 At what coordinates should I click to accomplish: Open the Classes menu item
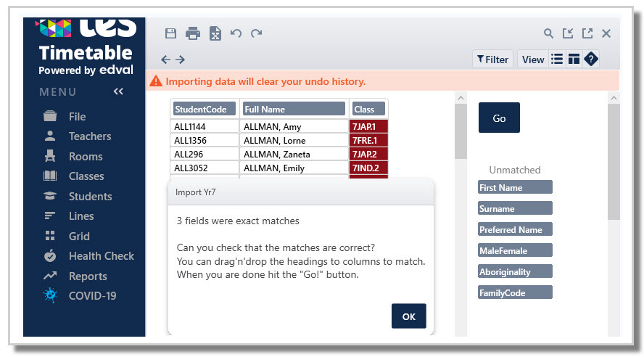coord(86,176)
